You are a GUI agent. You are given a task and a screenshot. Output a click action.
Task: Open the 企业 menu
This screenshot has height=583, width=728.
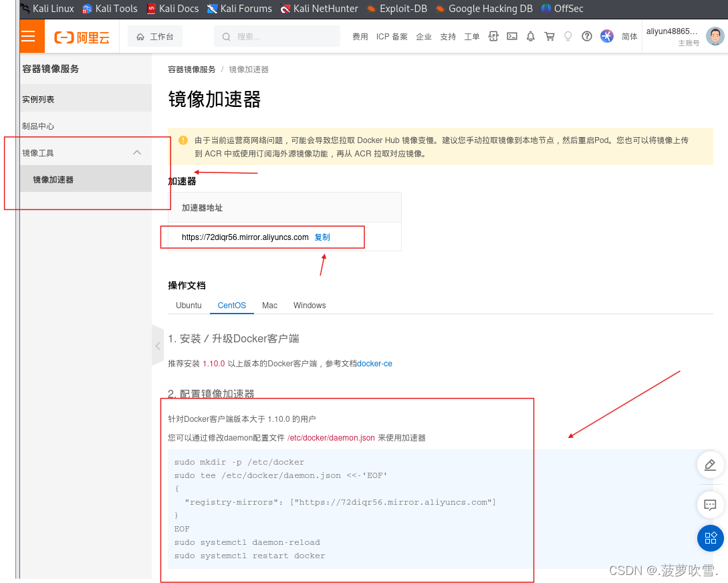[x=423, y=37]
